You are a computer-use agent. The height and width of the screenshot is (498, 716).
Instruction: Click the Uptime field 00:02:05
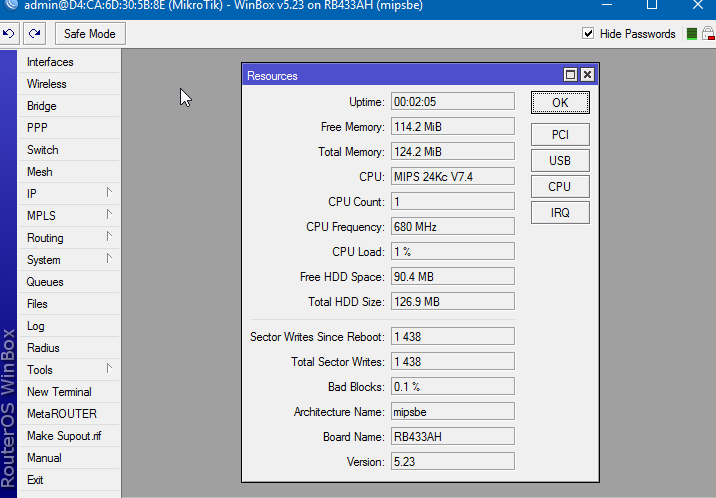point(453,101)
